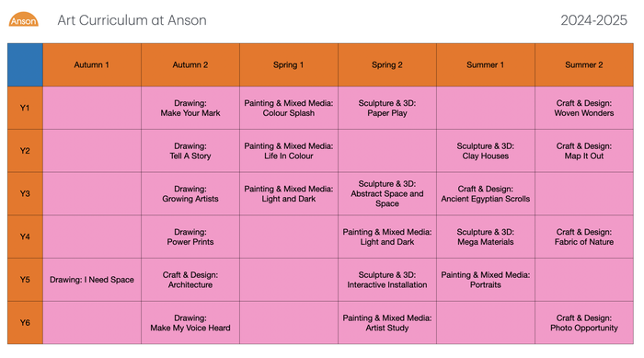Select the Painting & Mixed Media: Portraits cell

tap(486, 280)
